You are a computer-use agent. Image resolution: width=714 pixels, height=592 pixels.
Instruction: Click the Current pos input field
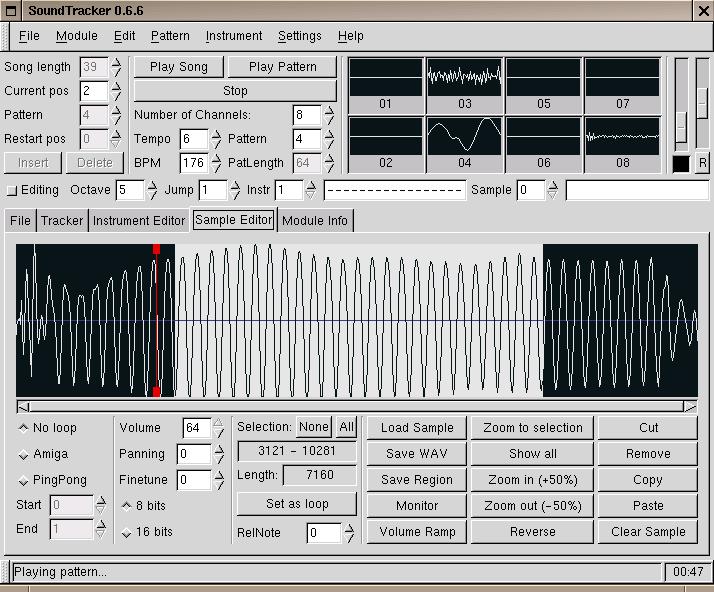pyautogui.click(x=94, y=91)
